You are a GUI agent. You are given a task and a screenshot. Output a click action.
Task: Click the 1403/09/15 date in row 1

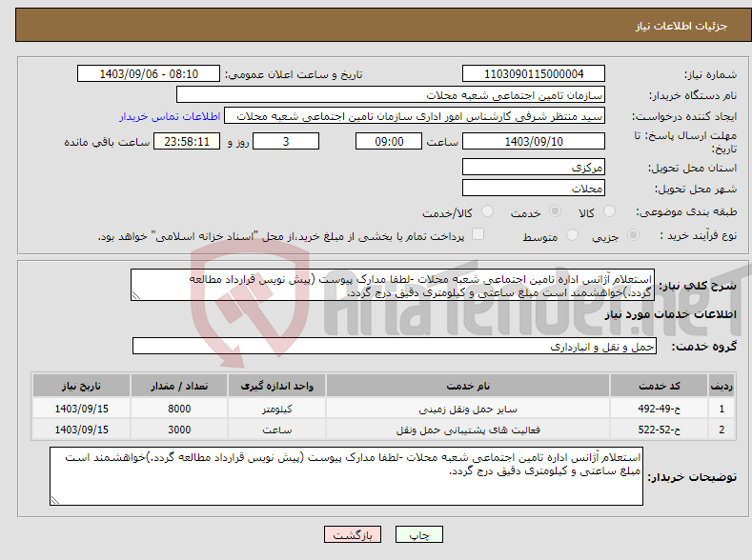coord(81,409)
